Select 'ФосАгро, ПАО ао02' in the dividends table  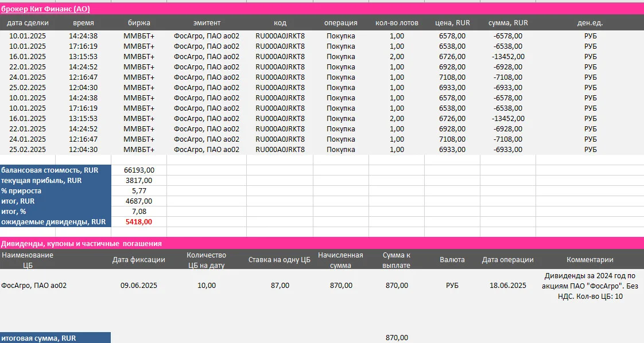(x=34, y=285)
